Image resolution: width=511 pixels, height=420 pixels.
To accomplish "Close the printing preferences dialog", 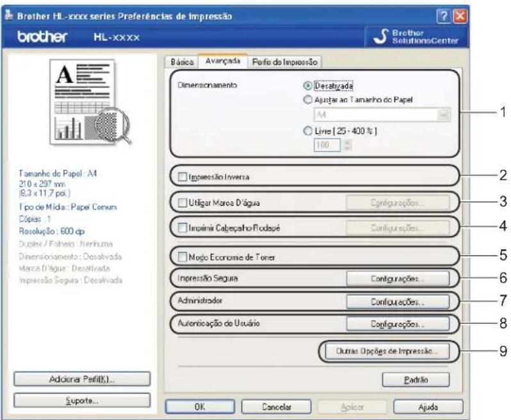I will coord(460,15).
